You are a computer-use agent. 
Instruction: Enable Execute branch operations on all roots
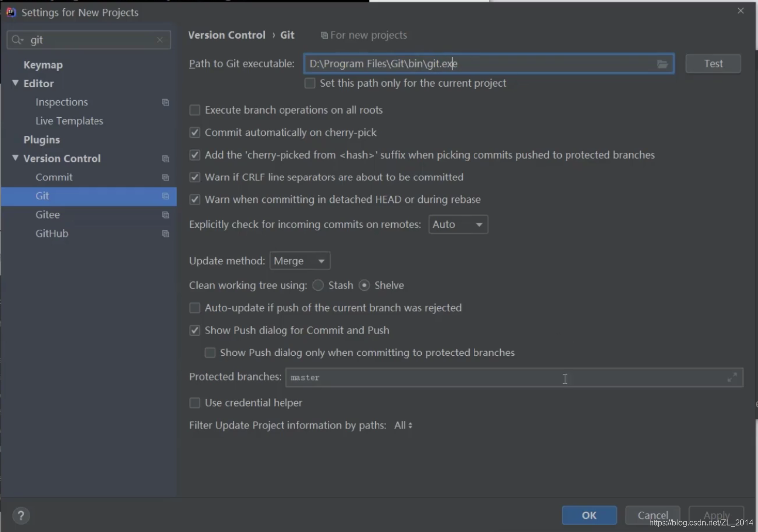195,110
